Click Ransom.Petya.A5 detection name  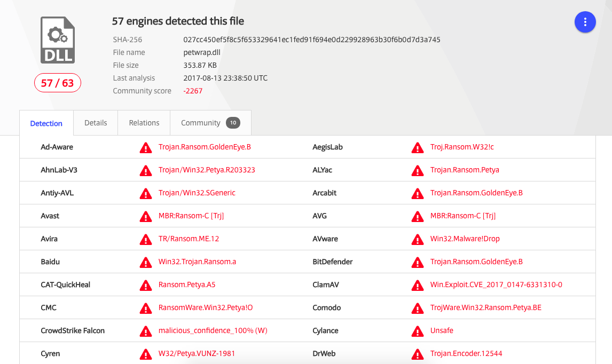click(186, 285)
